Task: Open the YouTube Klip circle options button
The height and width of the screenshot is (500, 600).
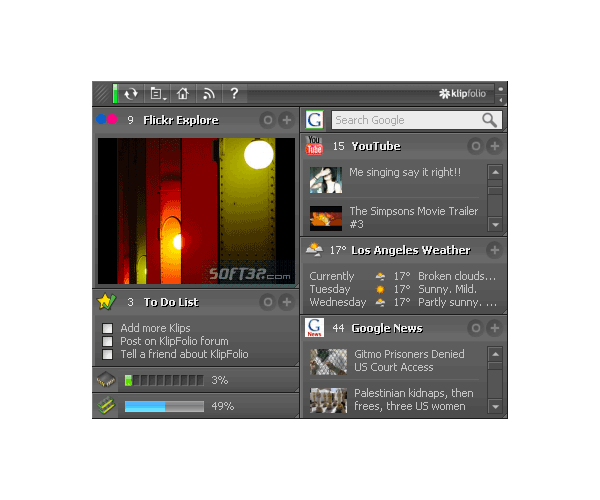Action: coord(475,146)
